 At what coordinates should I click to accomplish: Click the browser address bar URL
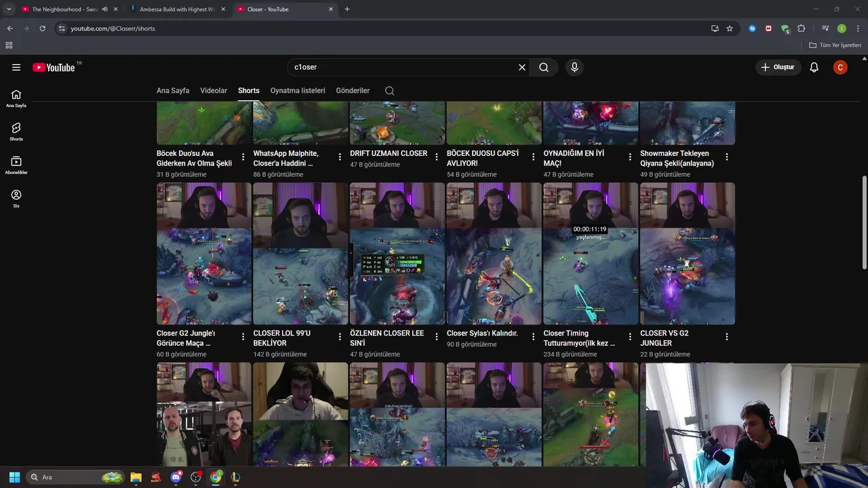pyautogui.click(x=113, y=28)
